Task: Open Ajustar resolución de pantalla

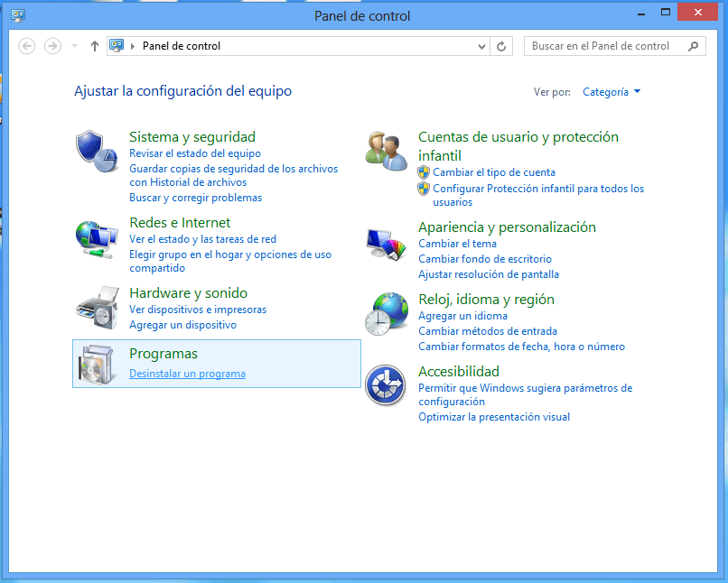Action: pos(489,274)
